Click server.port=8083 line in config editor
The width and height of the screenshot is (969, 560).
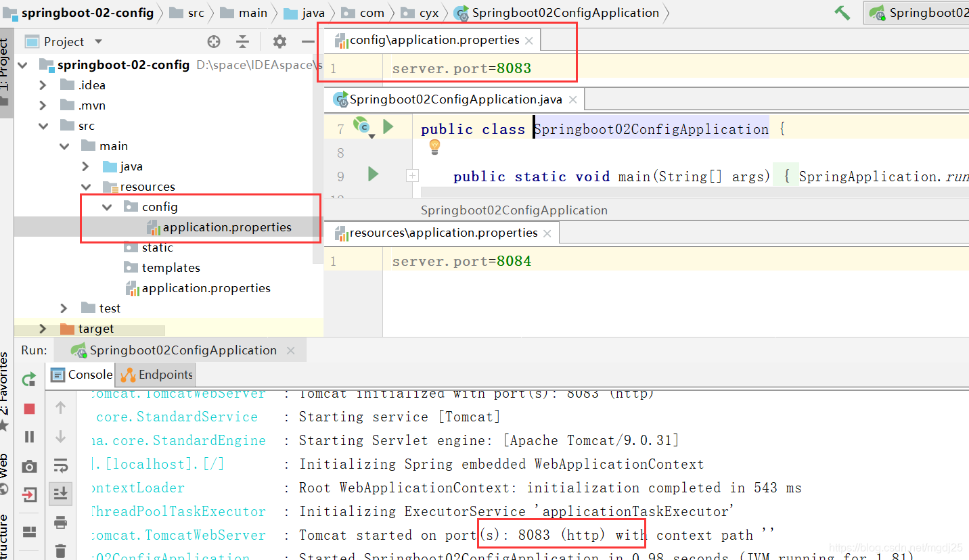[461, 68]
